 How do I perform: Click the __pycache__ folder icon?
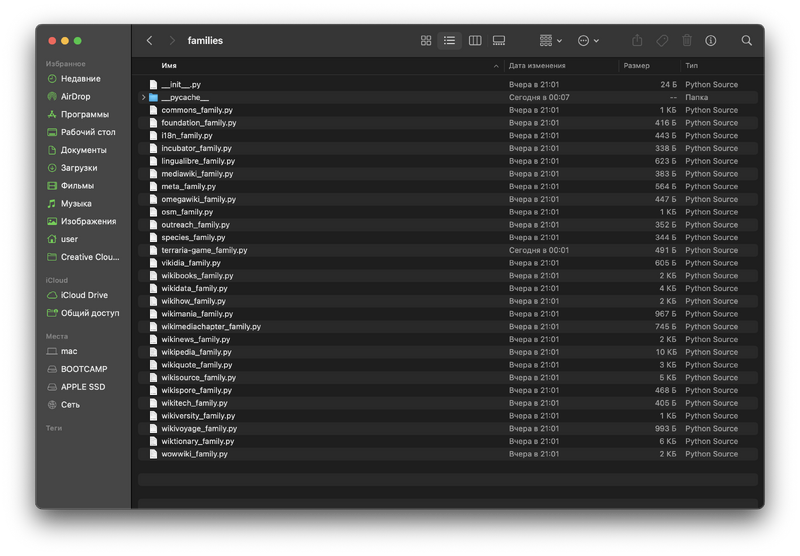pyautogui.click(x=153, y=97)
